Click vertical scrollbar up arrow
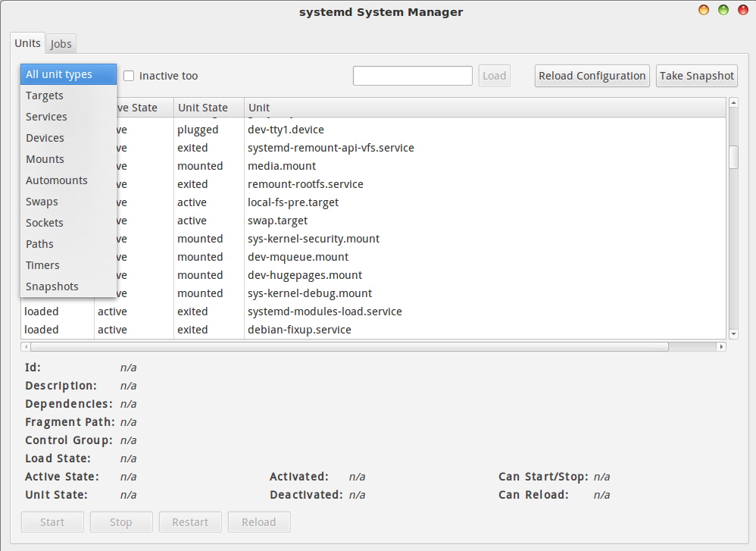Image resolution: width=756 pixels, height=551 pixels. [x=733, y=103]
